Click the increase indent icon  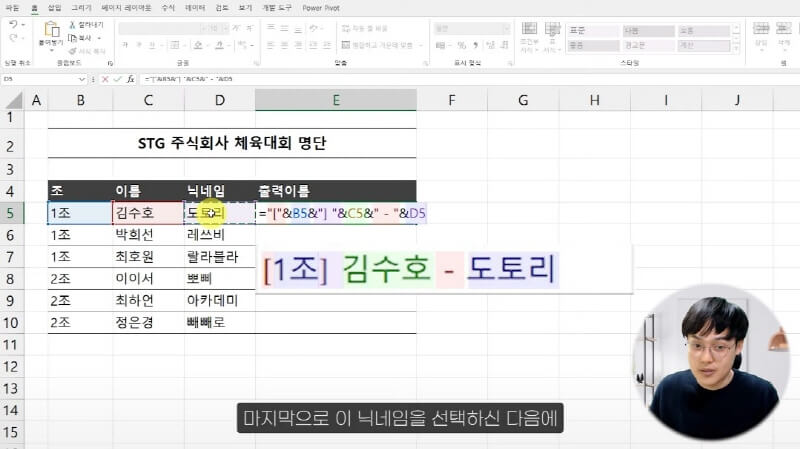pos(327,45)
